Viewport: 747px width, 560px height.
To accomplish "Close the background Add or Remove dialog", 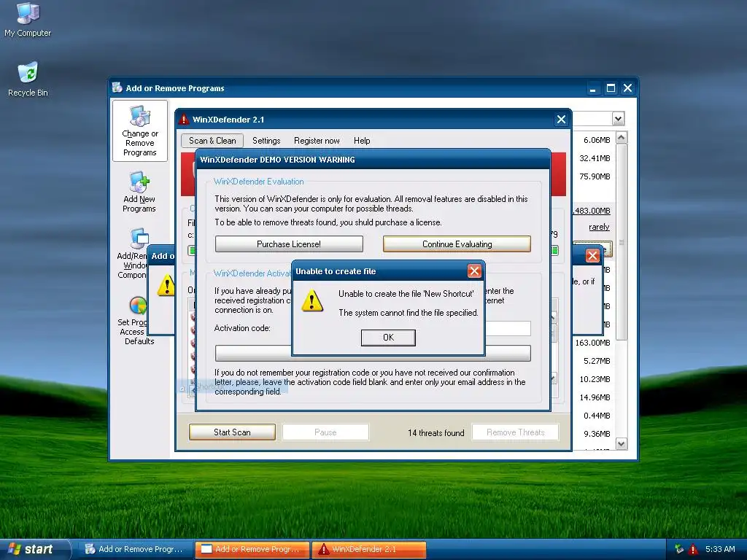I will click(x=592, y=256).
